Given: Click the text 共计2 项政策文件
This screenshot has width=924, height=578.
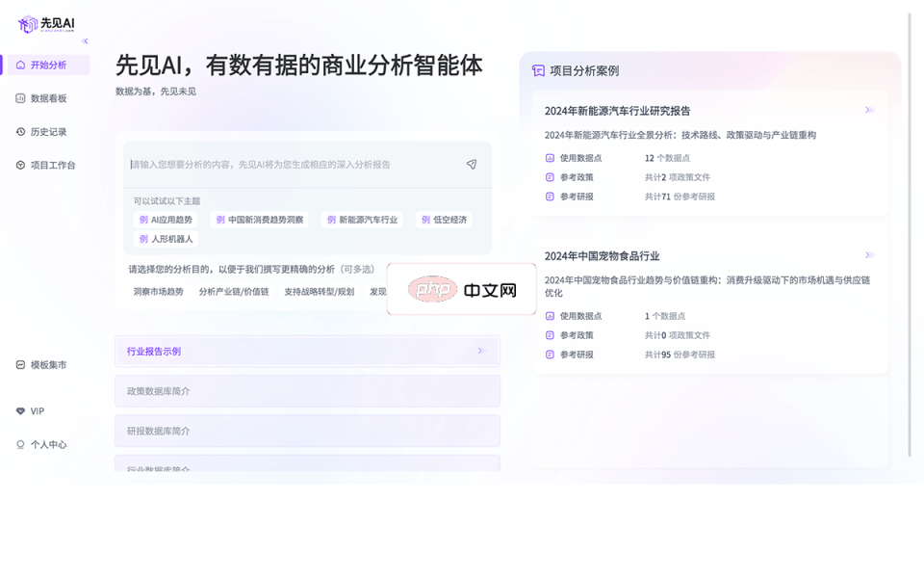Looking at the screenshot, I should (x=677, y=177).
